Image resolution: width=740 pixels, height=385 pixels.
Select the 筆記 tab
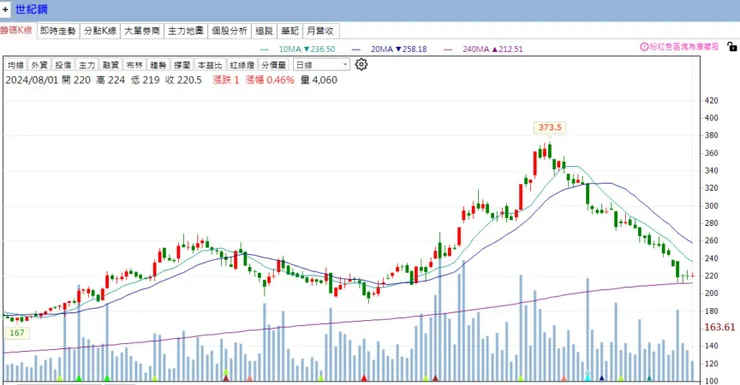(290, 31)
